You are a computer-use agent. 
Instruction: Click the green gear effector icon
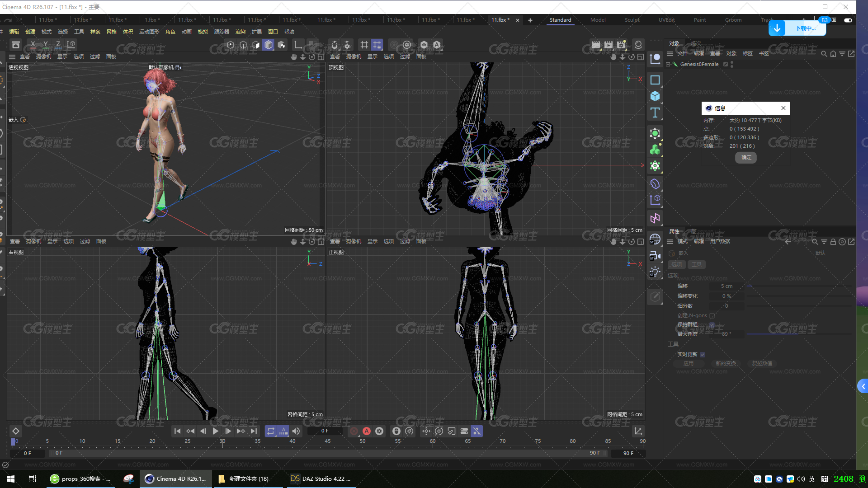pos(655,166)
